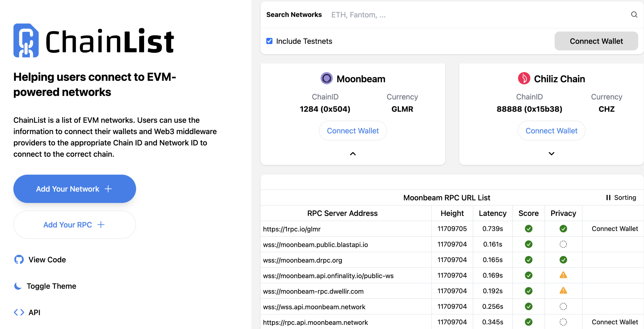Click the Privacy column header
Viewport: 644px width, 329px height.
pos(563,213)
